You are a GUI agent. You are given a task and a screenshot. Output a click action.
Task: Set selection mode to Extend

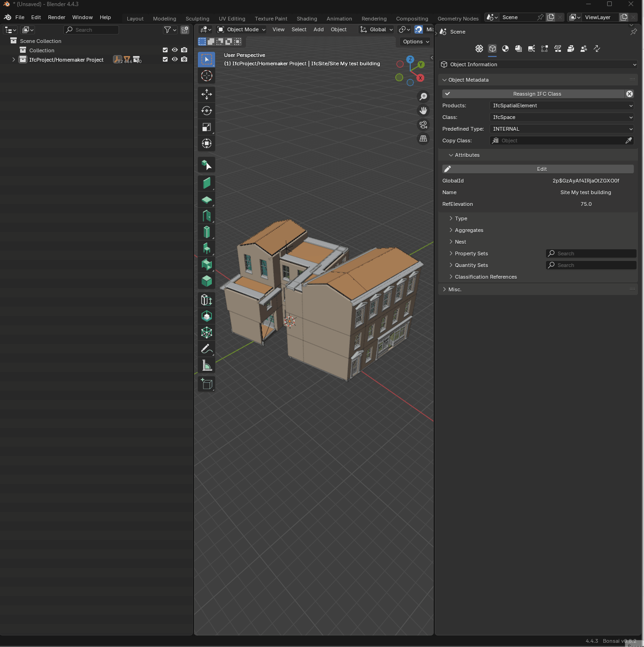click(211, 42)
